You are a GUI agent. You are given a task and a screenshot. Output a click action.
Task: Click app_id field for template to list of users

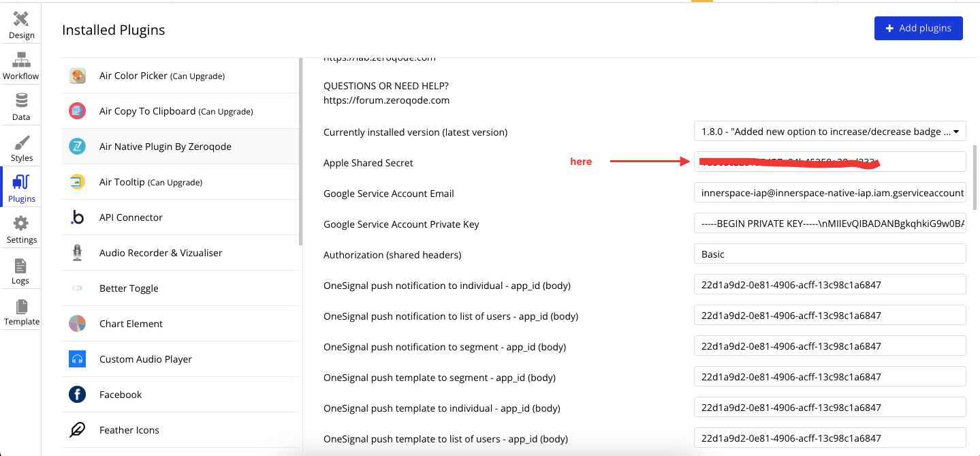tap(829, 438)
